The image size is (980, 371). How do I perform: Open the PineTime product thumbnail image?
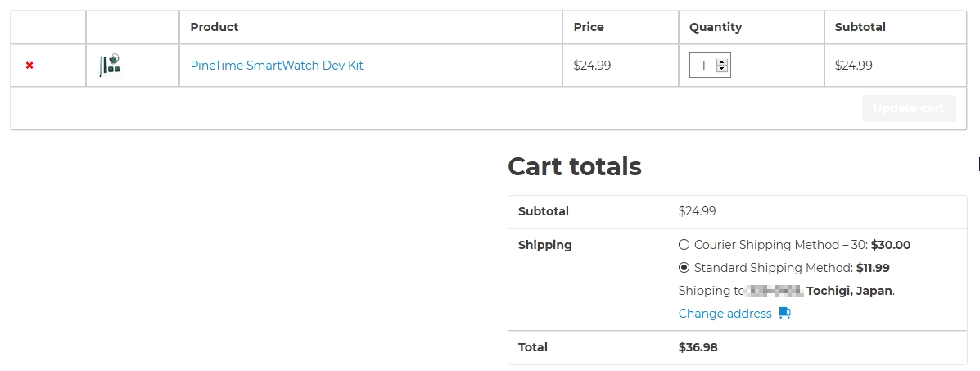click(111, 66)
